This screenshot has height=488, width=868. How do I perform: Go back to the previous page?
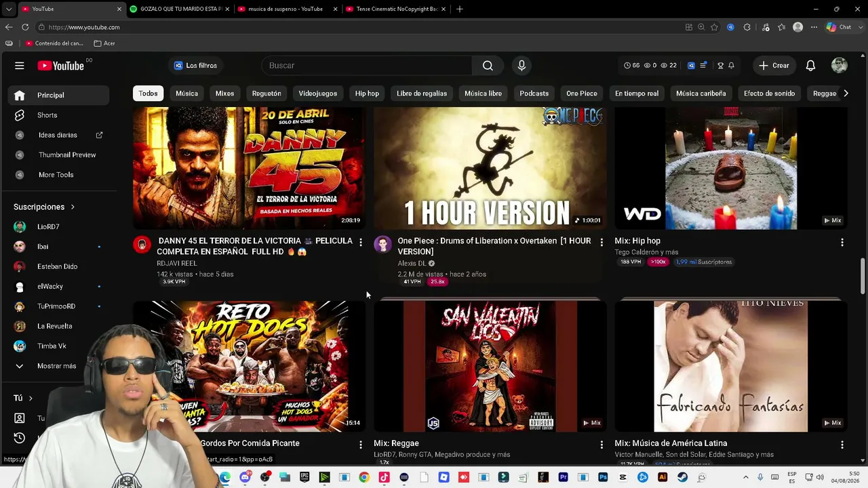(x=9, y=27)
